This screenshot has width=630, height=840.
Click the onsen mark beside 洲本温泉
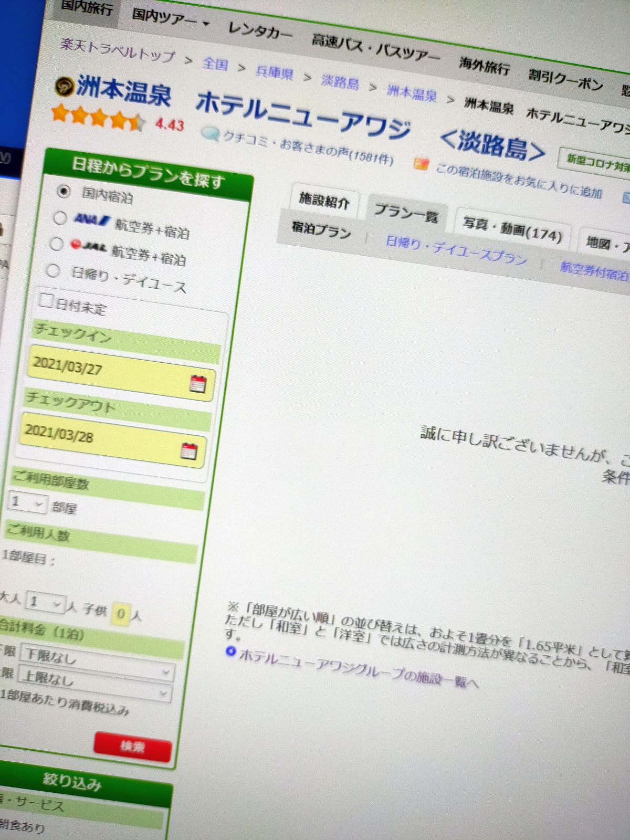[65, 86]
